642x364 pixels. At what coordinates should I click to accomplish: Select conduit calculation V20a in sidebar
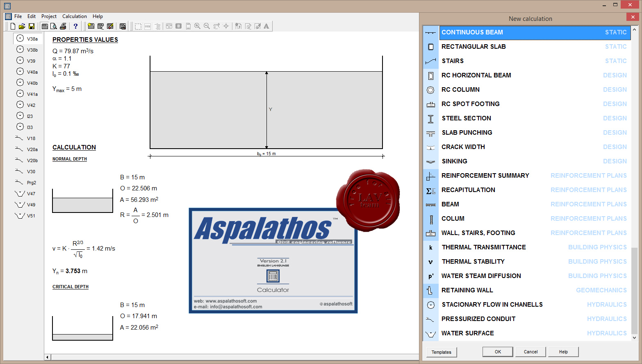point(27,149)
